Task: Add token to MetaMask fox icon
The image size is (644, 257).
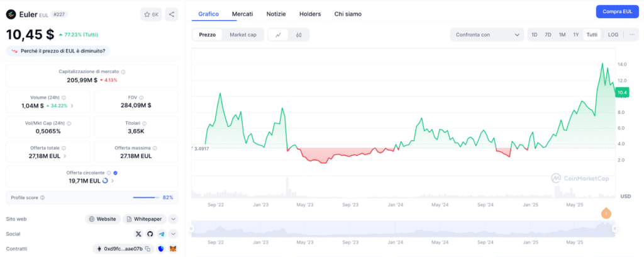Action: [174, 249]
